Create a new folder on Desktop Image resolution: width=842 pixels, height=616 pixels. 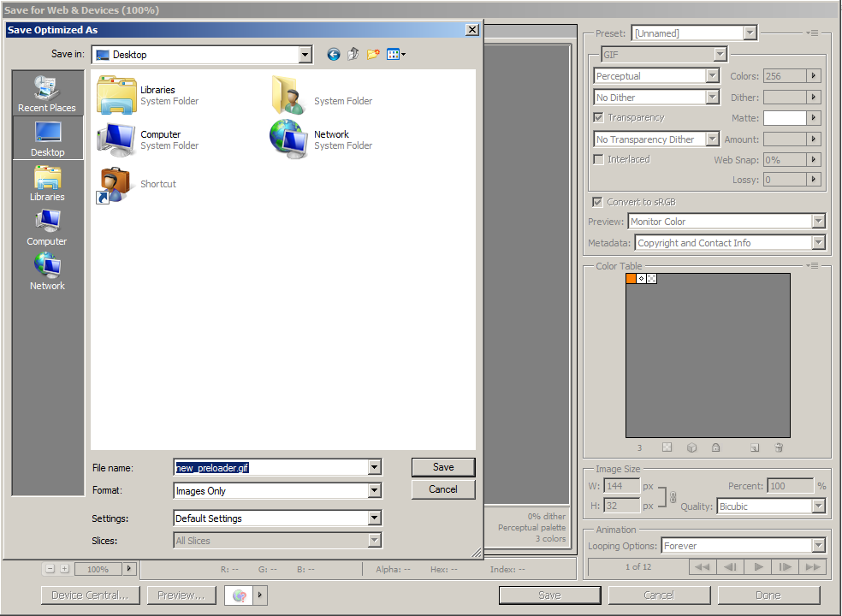pyautogui.click(x=373, y=54)
